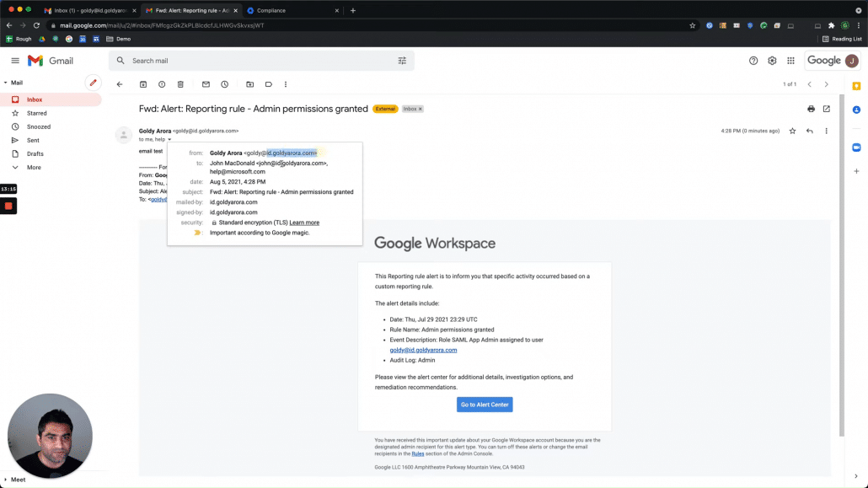Open the toolbar More options three dots
Viewport: 868px width, 488px height.
(x=286, y=84)
